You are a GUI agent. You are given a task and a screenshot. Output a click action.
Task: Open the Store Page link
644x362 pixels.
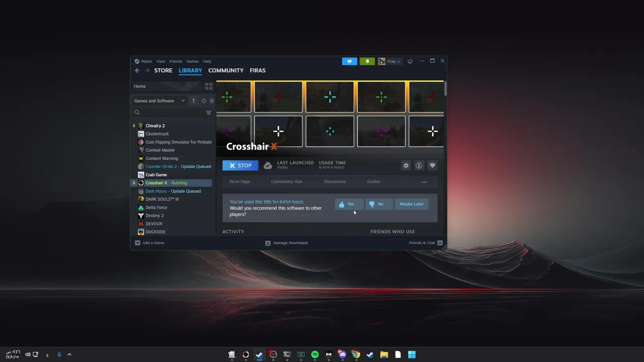(x=239, y=182)
